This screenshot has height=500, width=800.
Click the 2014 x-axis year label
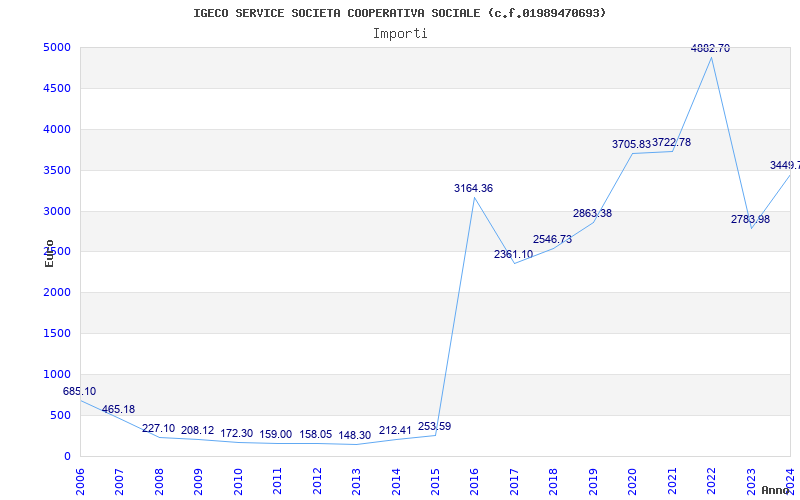[395, 481]
